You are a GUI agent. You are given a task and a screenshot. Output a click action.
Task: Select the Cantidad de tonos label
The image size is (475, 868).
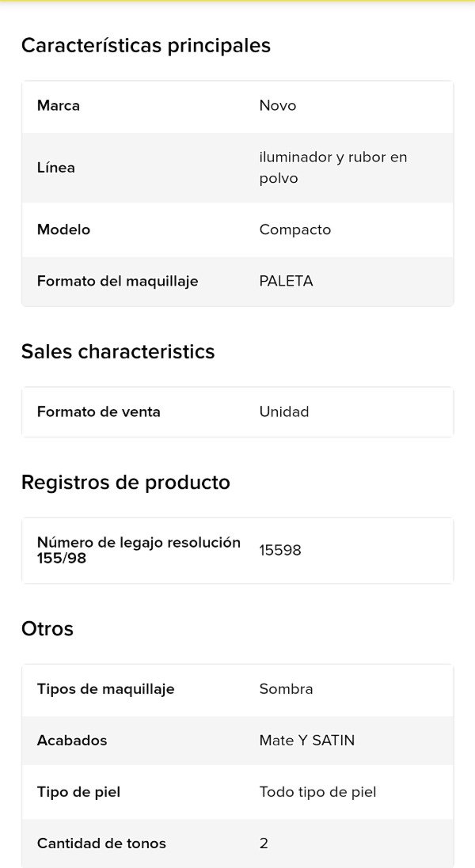tap(101, 843)
